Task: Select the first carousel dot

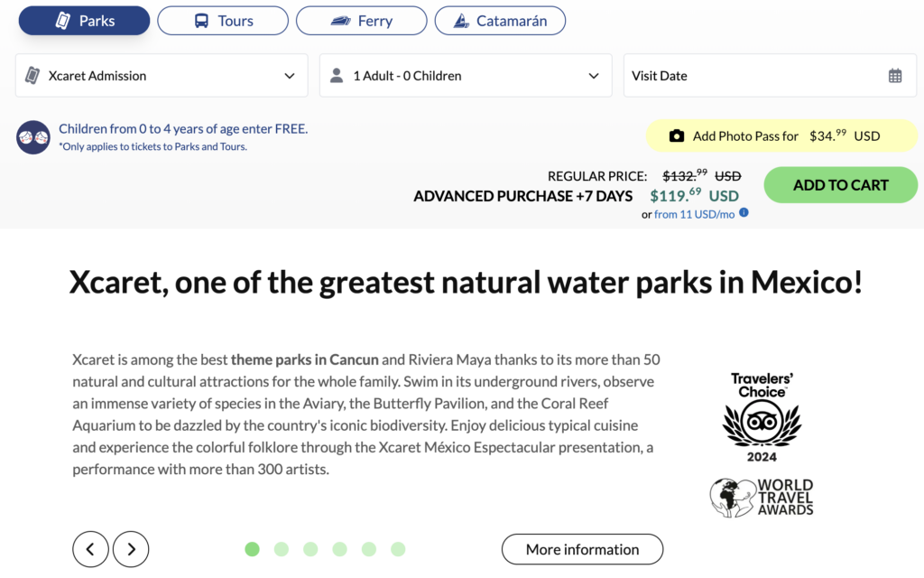Action: 253,549
